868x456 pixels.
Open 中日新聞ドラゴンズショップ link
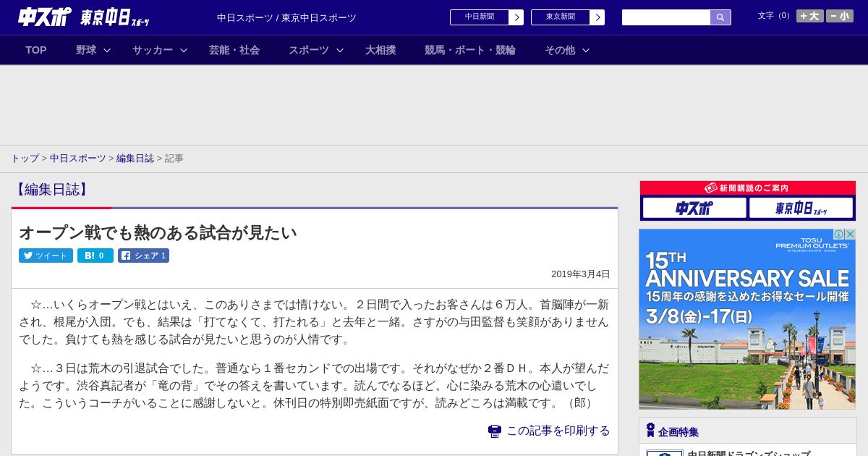(x=749, y=453)
